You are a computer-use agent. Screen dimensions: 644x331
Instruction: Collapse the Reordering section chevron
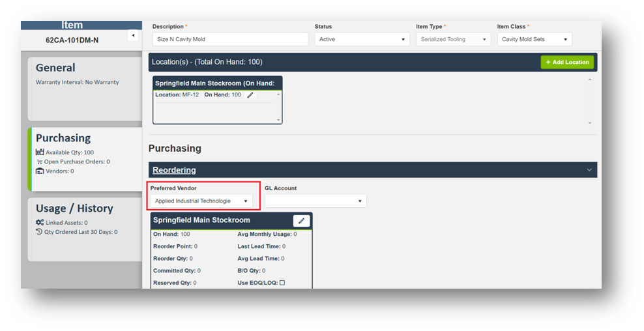pos(589,170)
